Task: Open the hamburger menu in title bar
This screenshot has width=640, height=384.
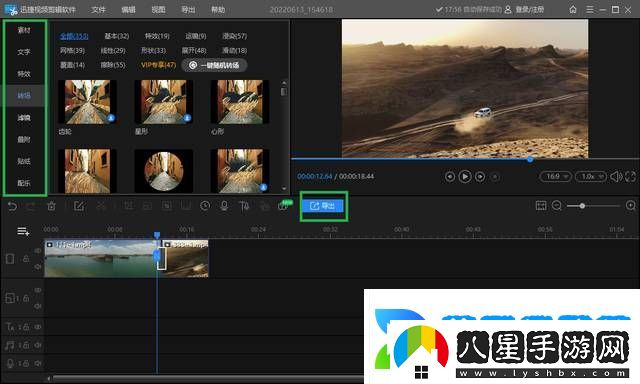Action: click(x=589, y=9)
